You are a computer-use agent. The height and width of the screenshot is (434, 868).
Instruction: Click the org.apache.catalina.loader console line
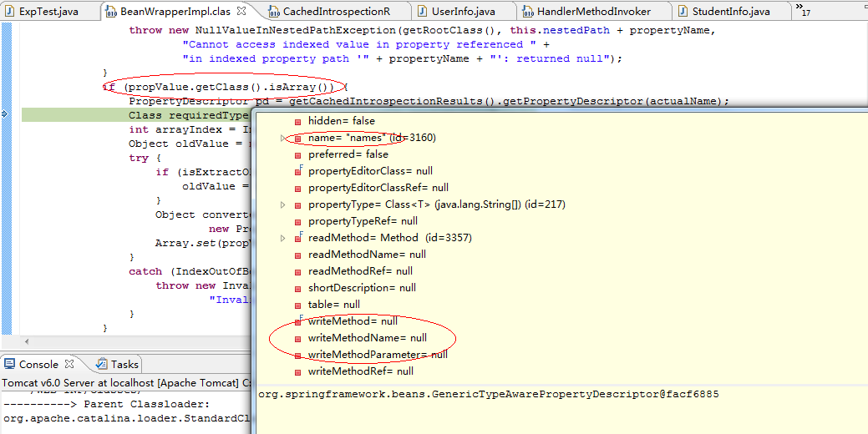click(x=127, y=418)
